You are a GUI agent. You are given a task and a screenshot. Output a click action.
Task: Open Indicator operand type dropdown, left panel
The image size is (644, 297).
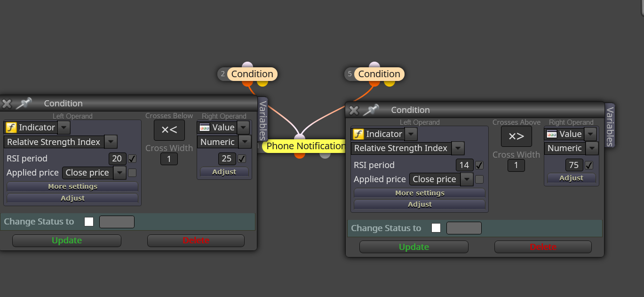(64, 128)
